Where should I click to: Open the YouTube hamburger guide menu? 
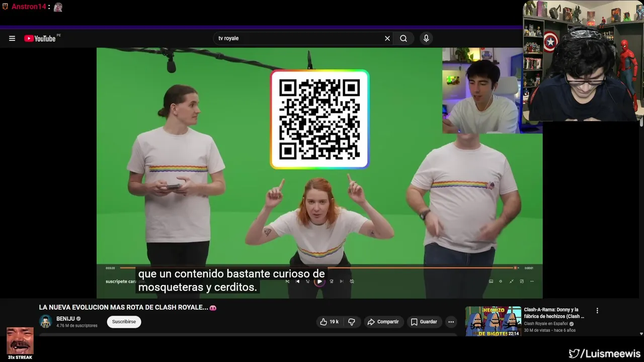pyautogui.click(x=12, y=38)
